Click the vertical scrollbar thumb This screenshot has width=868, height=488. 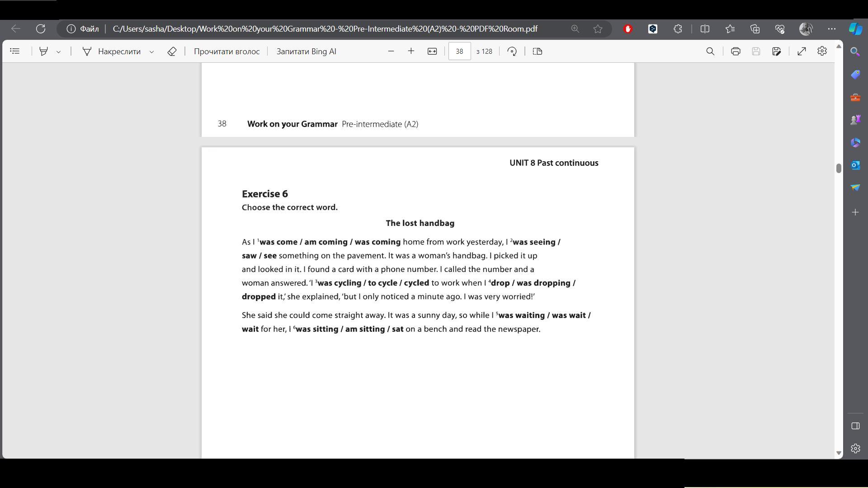(x=839, y=168)
